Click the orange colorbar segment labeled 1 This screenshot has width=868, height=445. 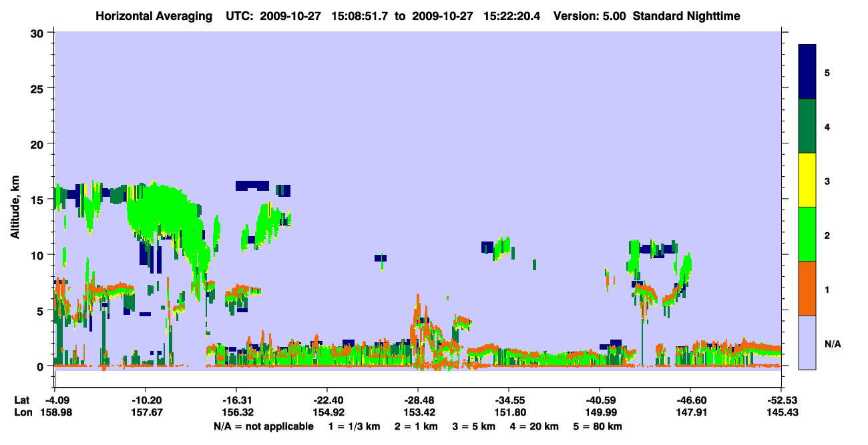(807, 288)
